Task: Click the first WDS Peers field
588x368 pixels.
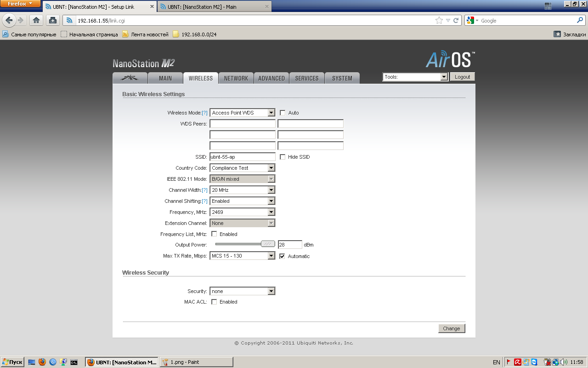Action: [x=243, y=124]
